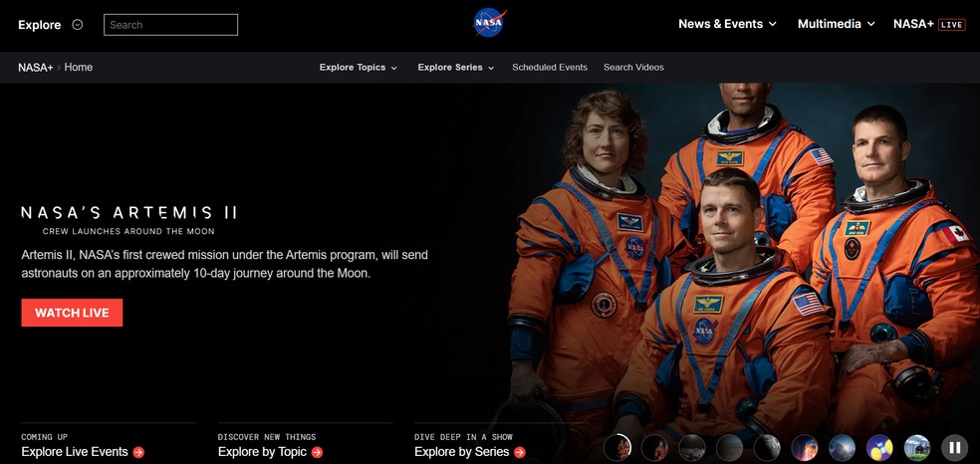The height and width of the screenshot is (464, 980).
Task: Open the Explore circular chevron icon
Action: 78,25
